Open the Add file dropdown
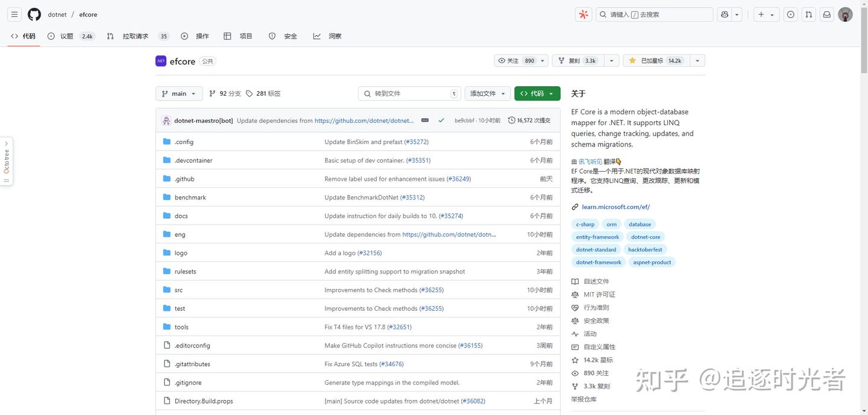Viewport: 868px width, 415px height. (x=488, y=93)
